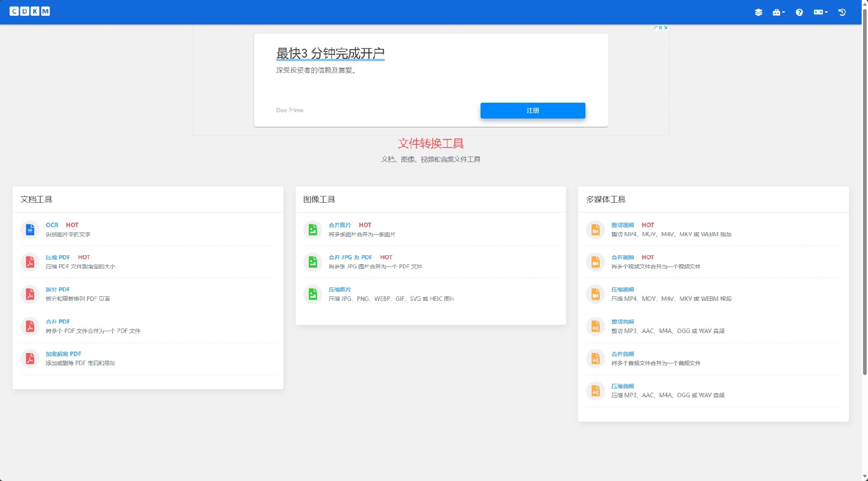Open the 加密解密 PDF link
Image resolution: width=868 pixels, height=481 pixels.
point(63,353)
